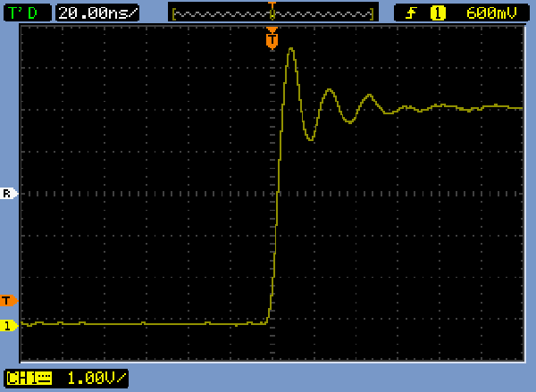Click the yellow channel 1 trigger source badge

coord(438,13)
